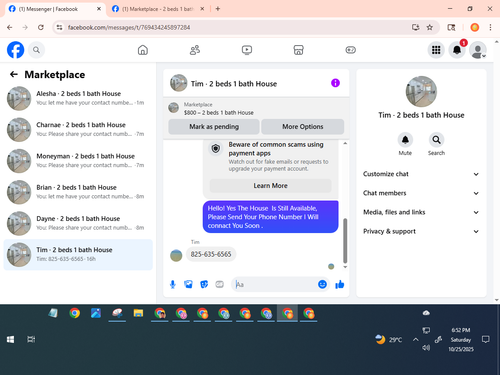Expand Chat members section
This screenshot has width=500, height=375.
click(x=421, y=193)
